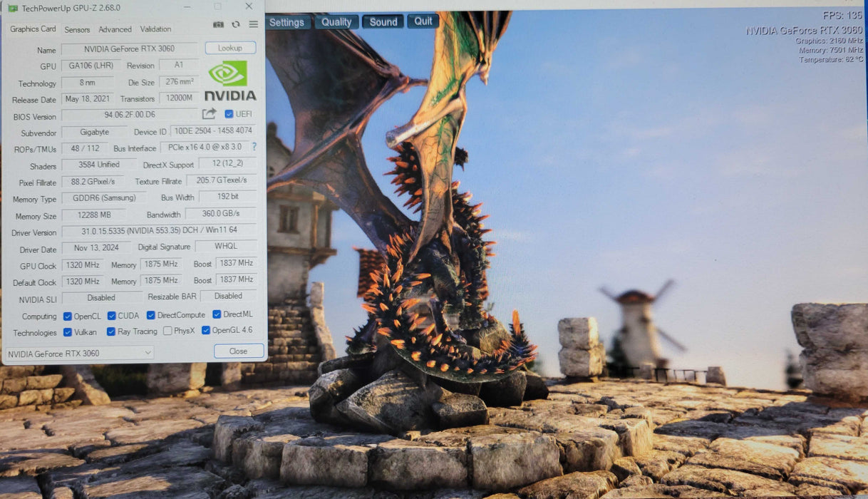This screenshot has width=868, height=499.
Task: Select the Graphics Card tab
Action: click(x=33, y=29)
